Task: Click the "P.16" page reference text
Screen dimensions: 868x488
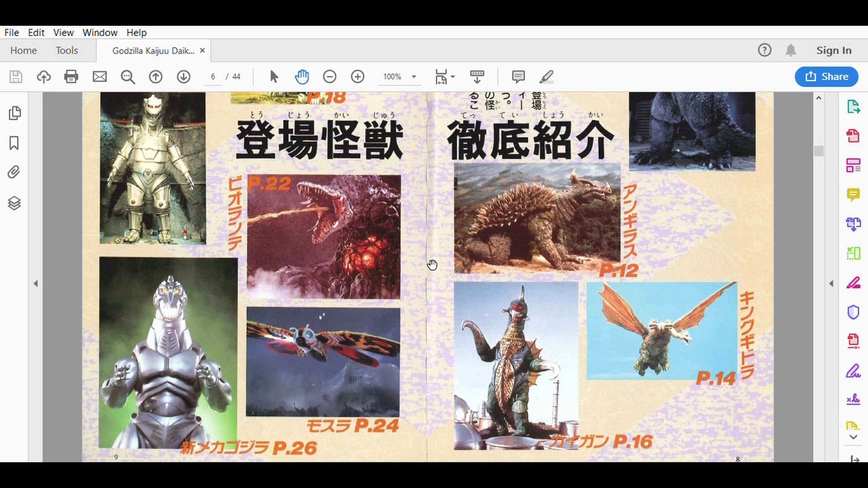Action: (633, 442)
